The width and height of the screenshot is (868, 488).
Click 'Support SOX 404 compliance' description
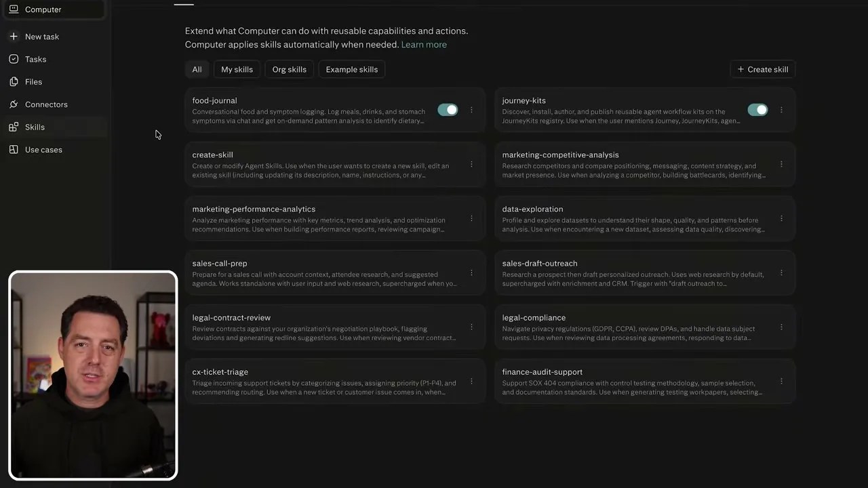click(633, 388)
